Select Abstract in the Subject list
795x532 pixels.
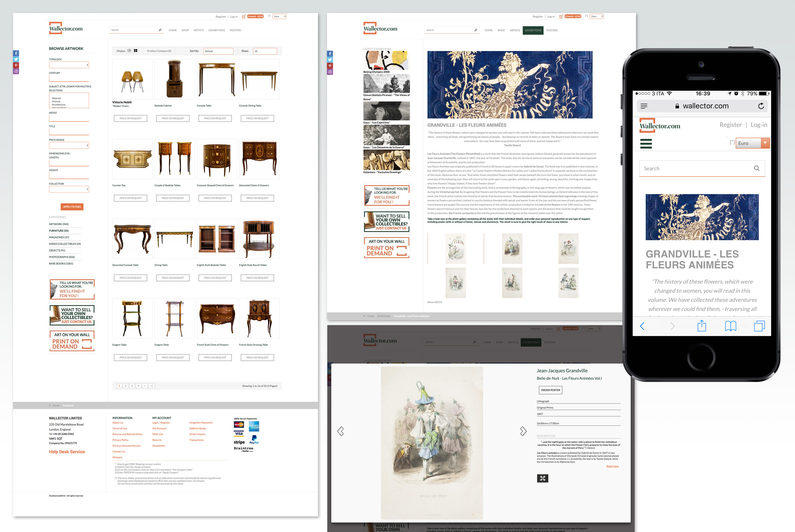pyautogui.click(x=57, y=98)
